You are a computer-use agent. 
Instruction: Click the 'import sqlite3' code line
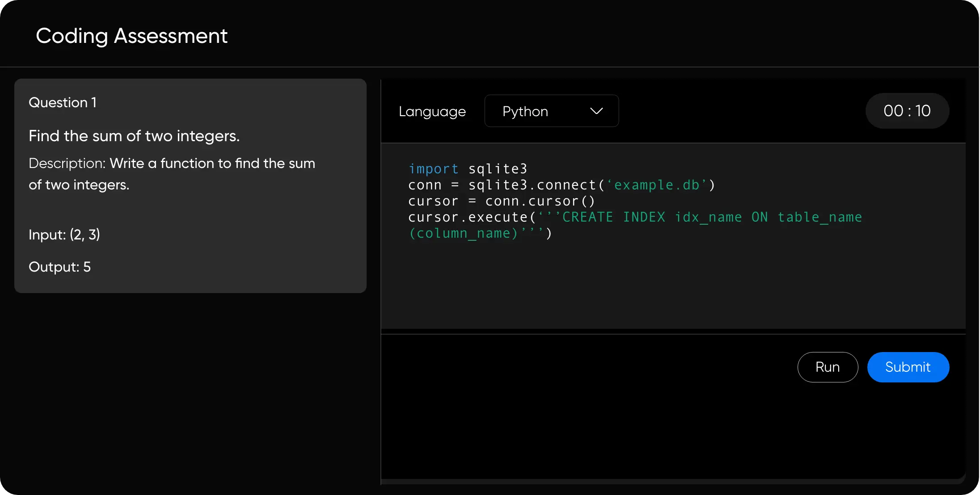[468, 169]
